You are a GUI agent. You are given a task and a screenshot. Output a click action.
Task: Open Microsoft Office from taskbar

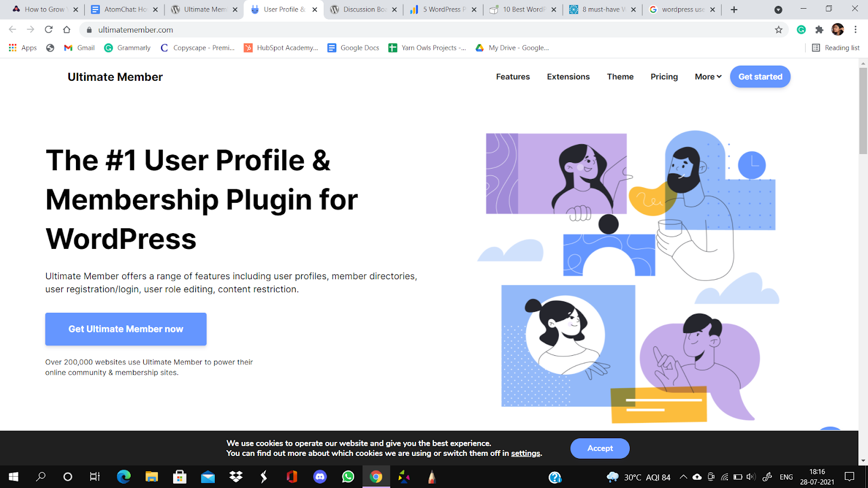[x=292, y=477]
